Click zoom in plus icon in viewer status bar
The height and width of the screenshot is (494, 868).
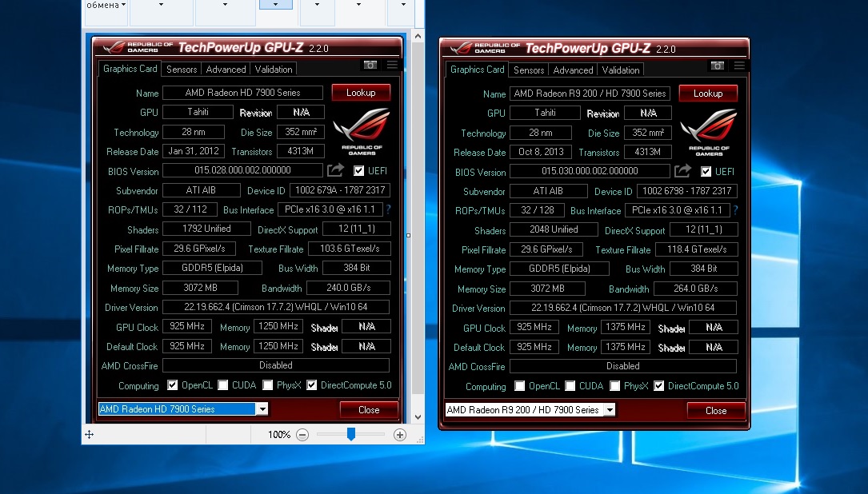point(400,435)
